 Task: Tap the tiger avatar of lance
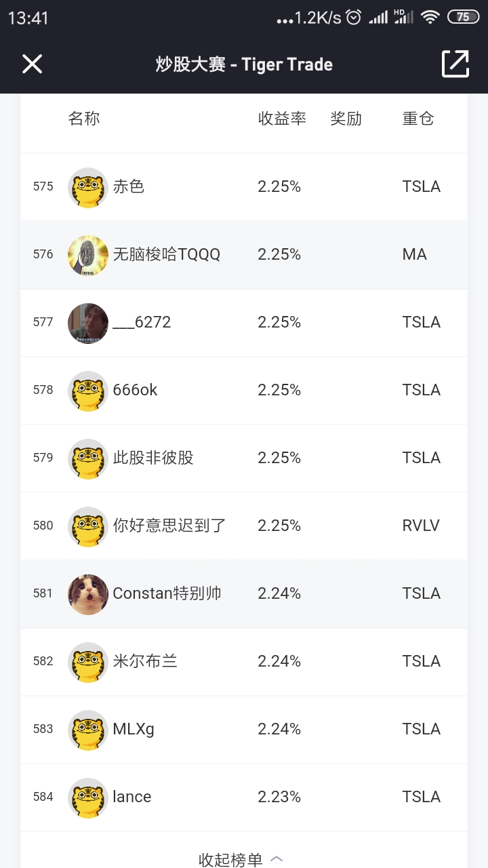[x=88, y=797]
